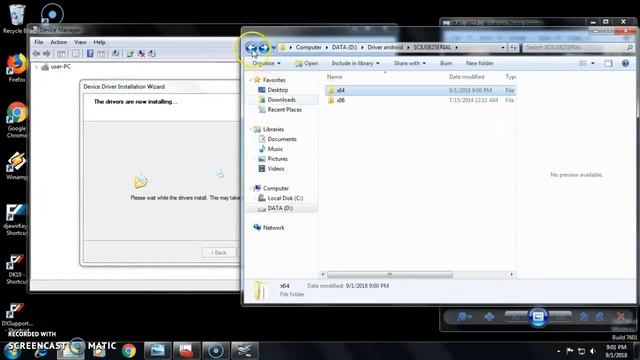Open the Include in library dropdown

click(x=355, y=63)
